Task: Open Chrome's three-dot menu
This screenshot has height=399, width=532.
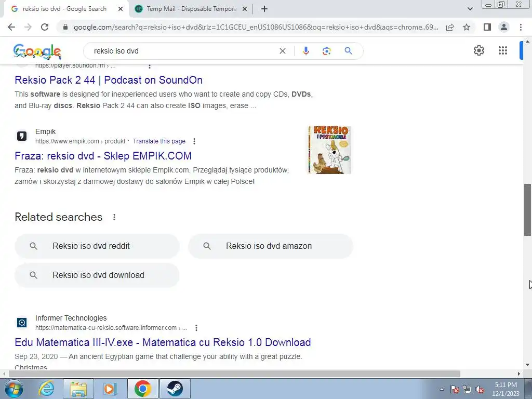Action: [521, 27]
